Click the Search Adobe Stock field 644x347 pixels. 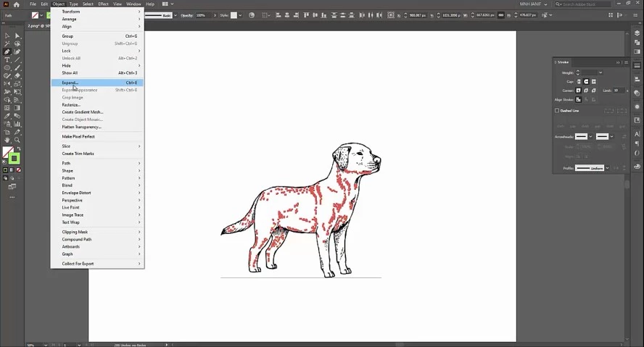pos(583,4)
